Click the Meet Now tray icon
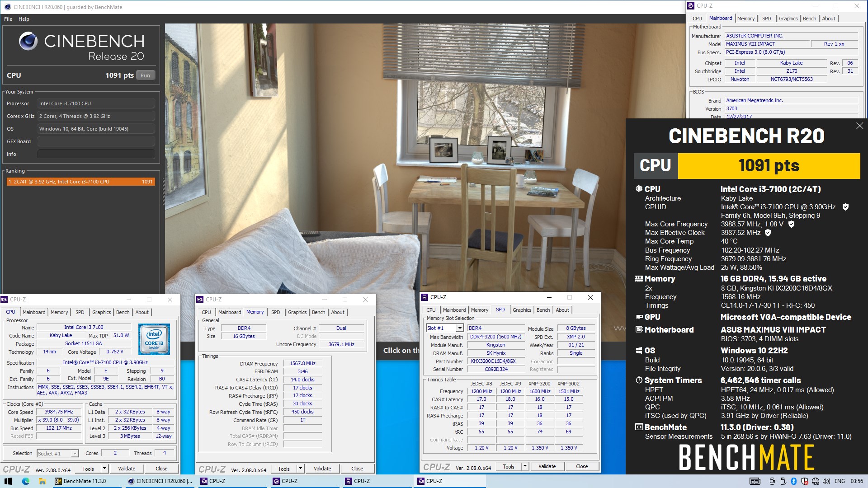The height and width of the screenshot is (488, 868). click(772, 481)
